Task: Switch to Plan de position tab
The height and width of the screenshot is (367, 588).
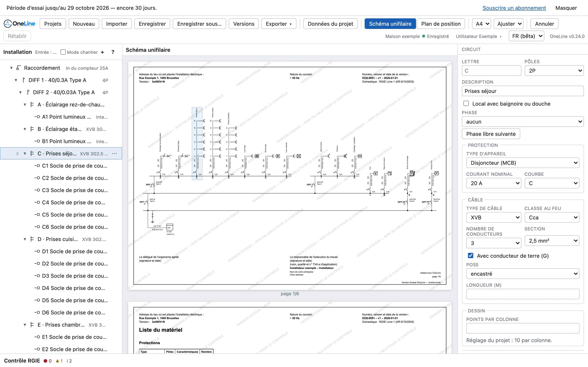Action: click(441, 24)
